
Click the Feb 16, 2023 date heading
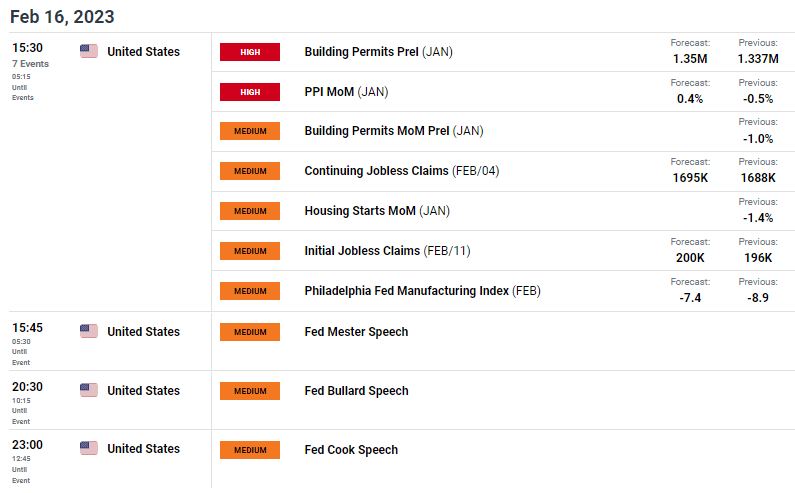click(x=62, y=17)
